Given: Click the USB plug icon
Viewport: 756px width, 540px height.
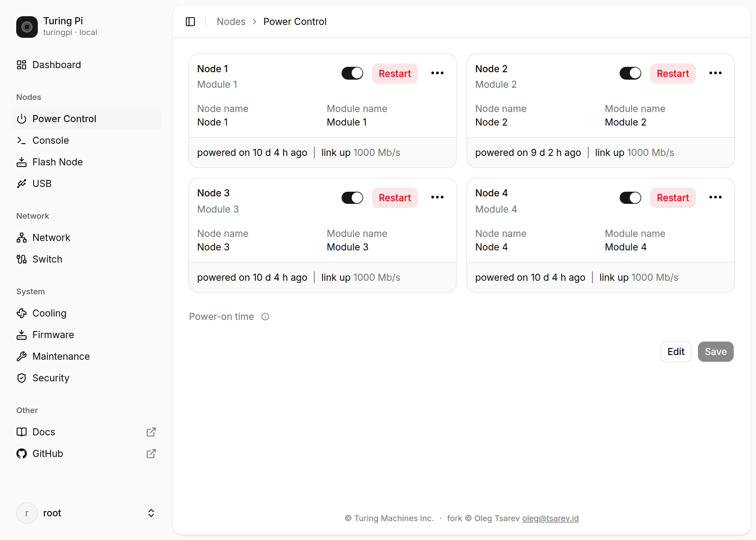Looking at the screenshot, I should (x=22, y=184).
